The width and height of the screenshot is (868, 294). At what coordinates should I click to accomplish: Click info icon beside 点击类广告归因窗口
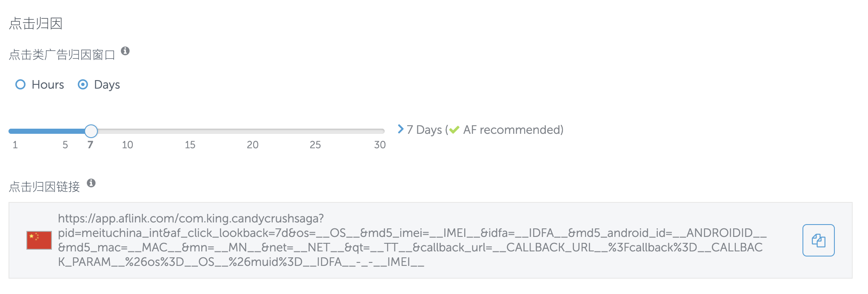pos(125,51)
